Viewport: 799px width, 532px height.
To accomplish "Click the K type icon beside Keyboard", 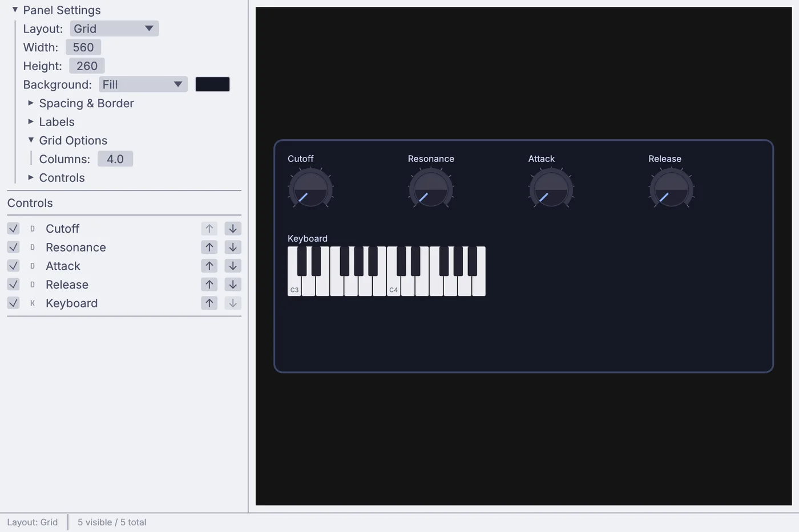I will (x=33, y=303).
